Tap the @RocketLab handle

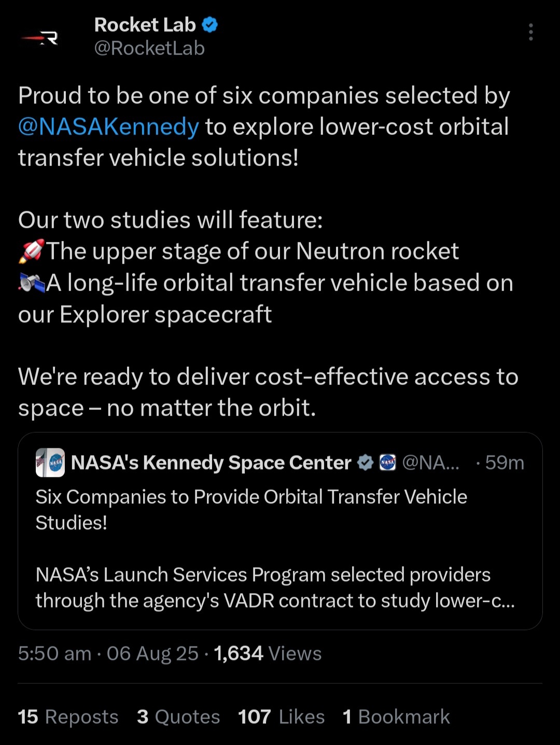(149, 48)
